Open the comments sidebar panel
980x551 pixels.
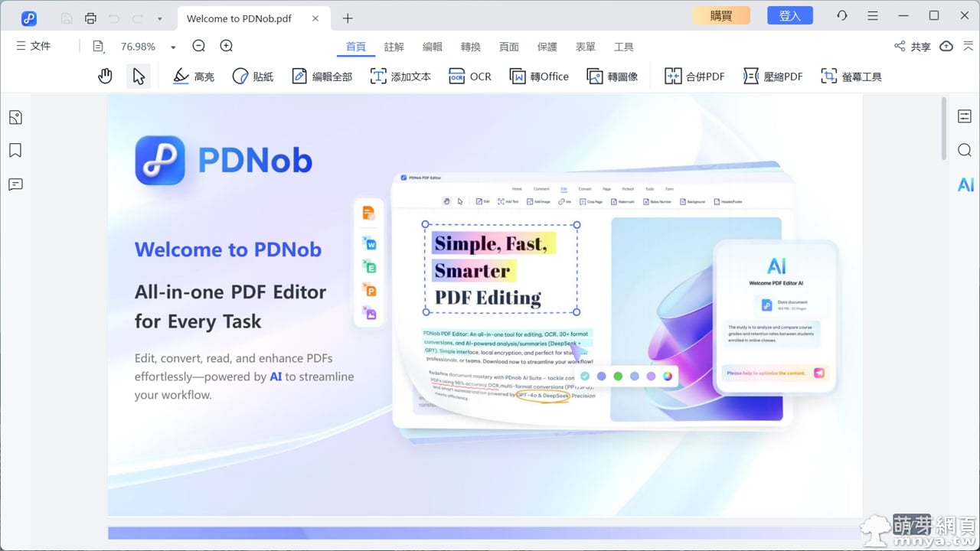tap(15, 184)
